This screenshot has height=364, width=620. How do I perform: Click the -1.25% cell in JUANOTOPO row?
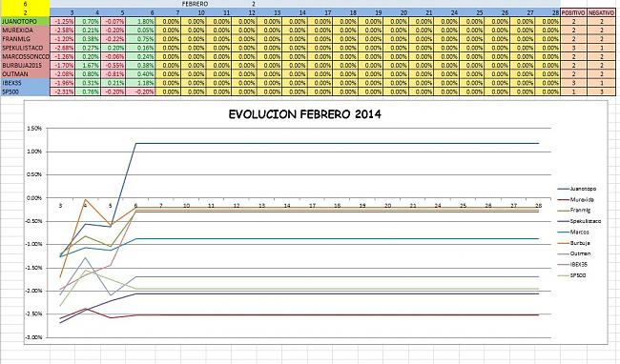point(62,21)
